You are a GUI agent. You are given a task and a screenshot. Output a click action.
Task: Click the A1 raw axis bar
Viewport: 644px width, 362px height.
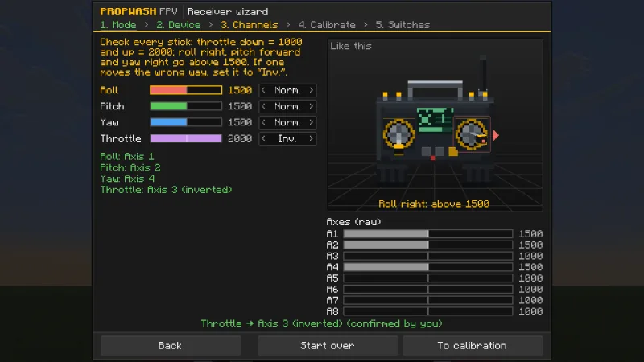(x=428, y=233)
